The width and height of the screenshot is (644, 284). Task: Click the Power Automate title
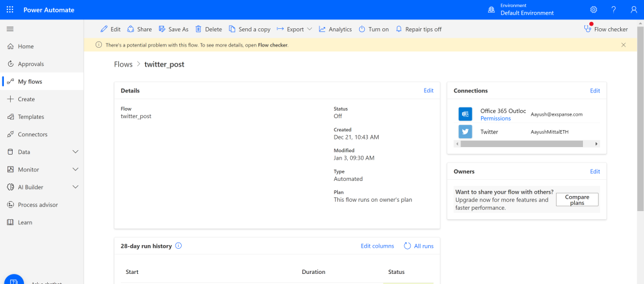point(49,10)
